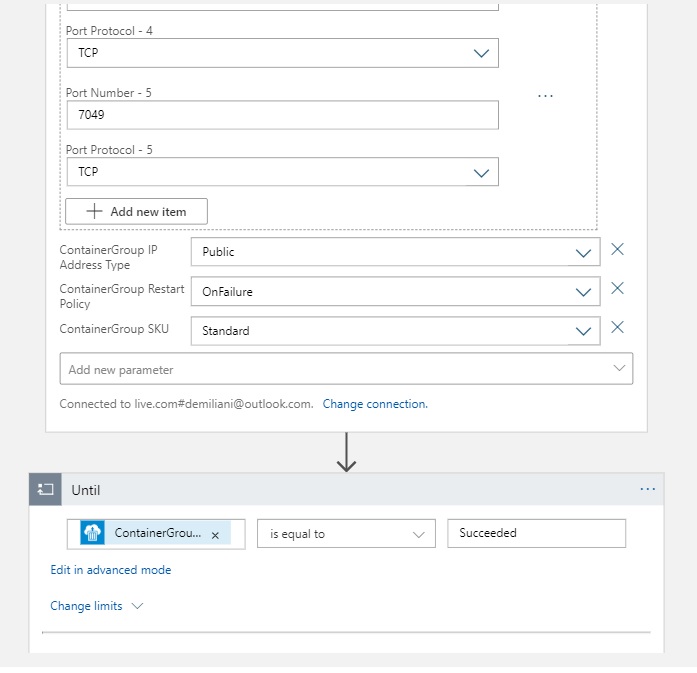Open the port item ellipsis menu
The width and height of the screenshot is (697, 673).
tap(545, 96)
